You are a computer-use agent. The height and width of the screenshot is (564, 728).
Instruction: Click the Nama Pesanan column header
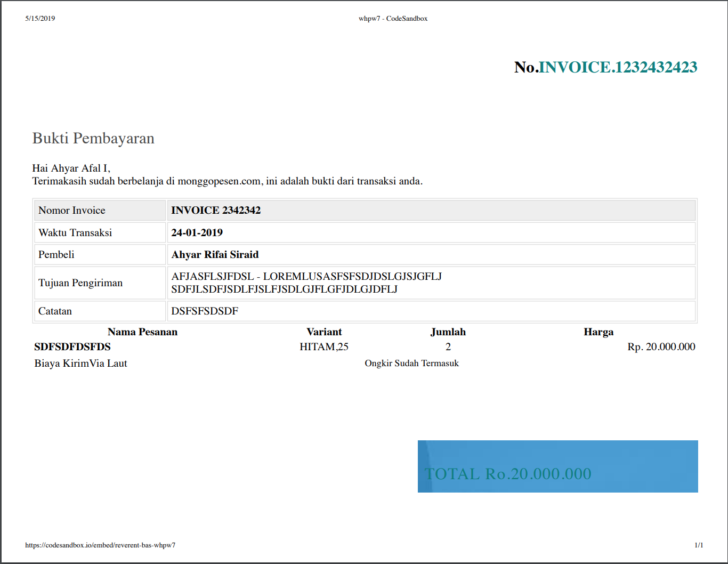142,332
